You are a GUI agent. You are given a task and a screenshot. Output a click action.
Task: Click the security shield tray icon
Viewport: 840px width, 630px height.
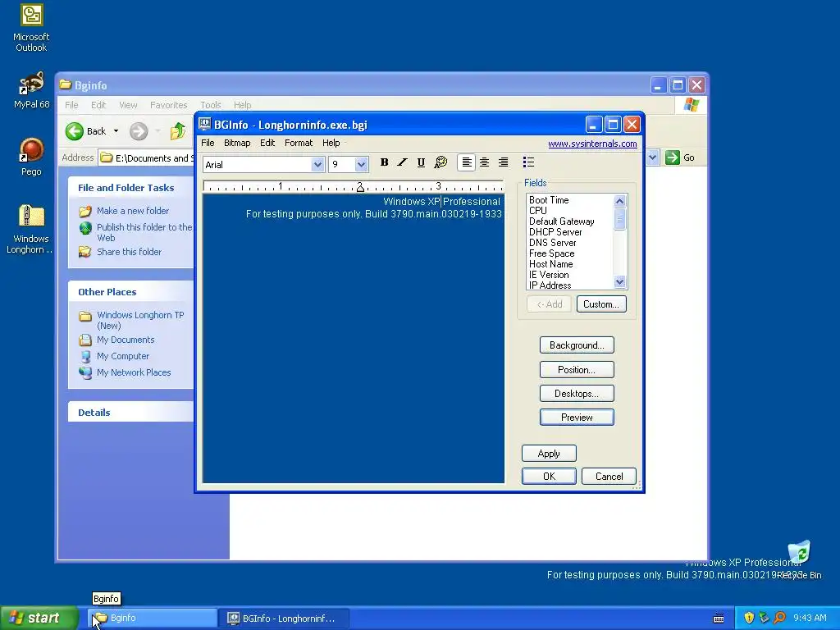749,618
